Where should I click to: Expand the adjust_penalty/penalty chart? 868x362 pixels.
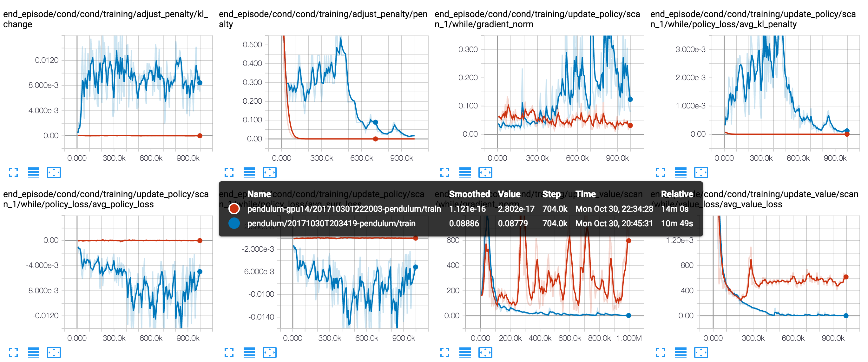click(x=229, y=172)
